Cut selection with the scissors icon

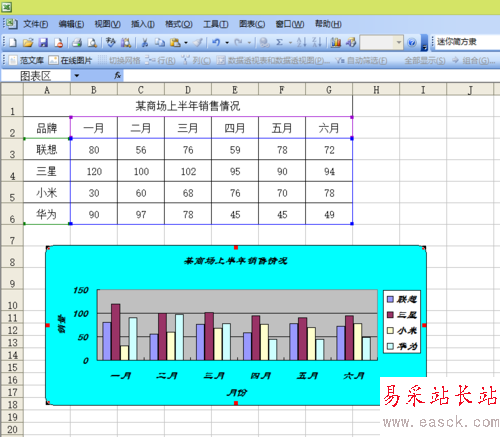(x=145, y=42)
